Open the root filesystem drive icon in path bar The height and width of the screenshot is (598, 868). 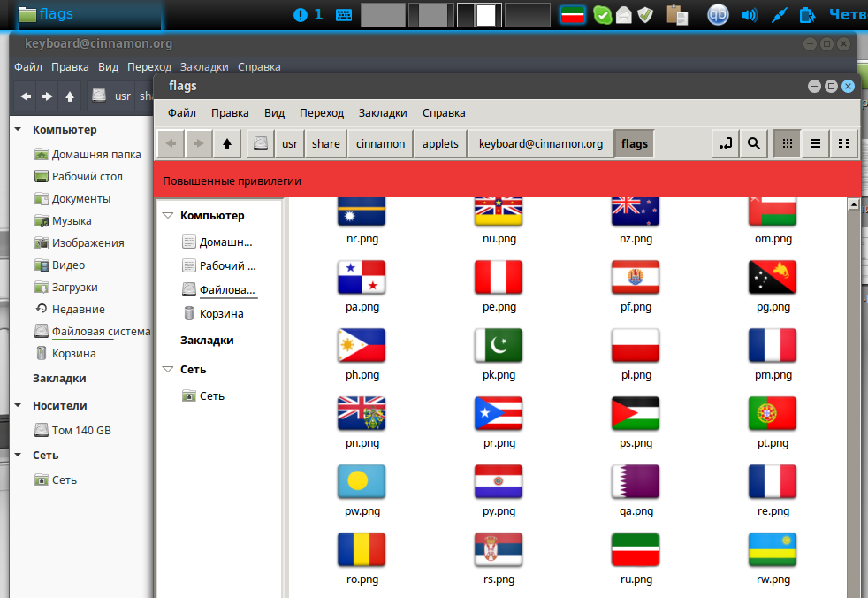coord(260,143)
